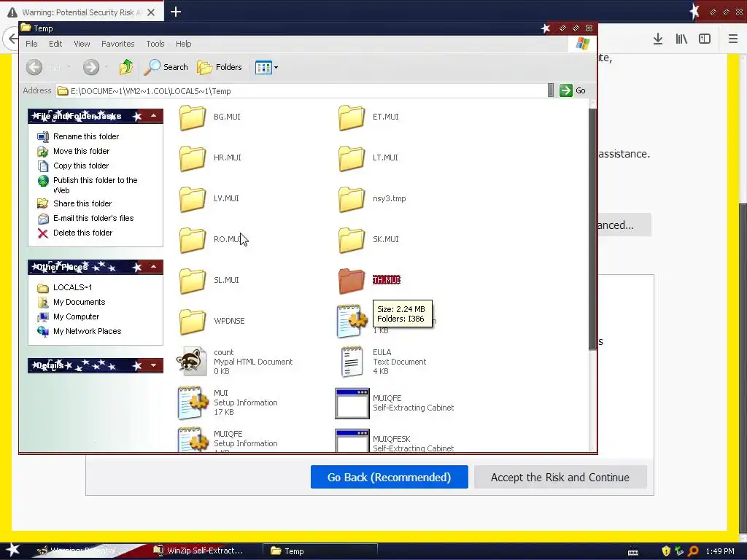Viewport: 747px width, 560px height.
Task: Open the Address bar dropdown
Action: click(x=551, y=90)
